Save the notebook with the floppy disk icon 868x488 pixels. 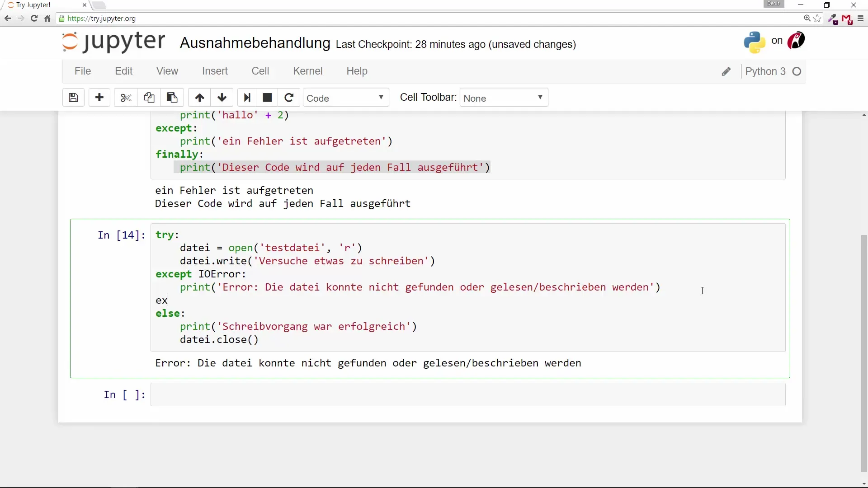(73, 98)
